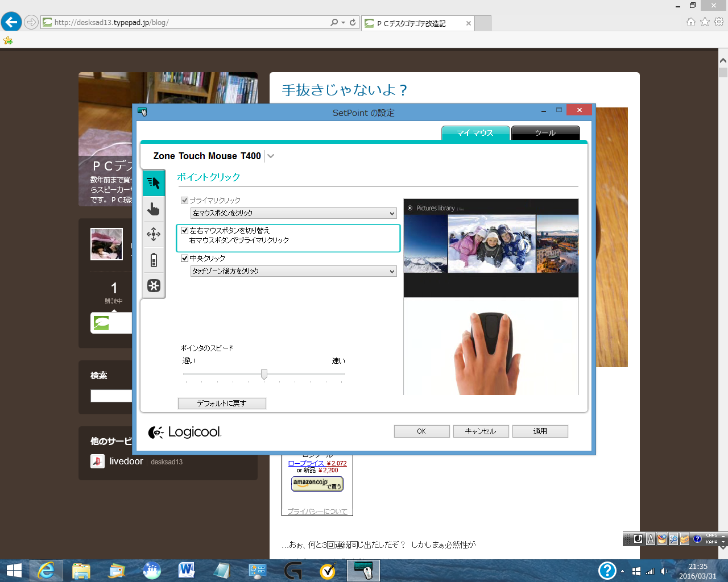
Task: Open the Logicool G icon in taskbar
Action: pyautogui.click(x=293, y=570)
